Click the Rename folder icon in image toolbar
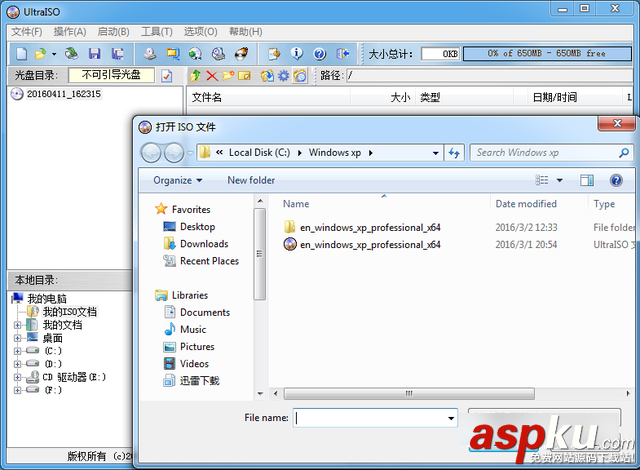640x470 pixels. point(244,75)
